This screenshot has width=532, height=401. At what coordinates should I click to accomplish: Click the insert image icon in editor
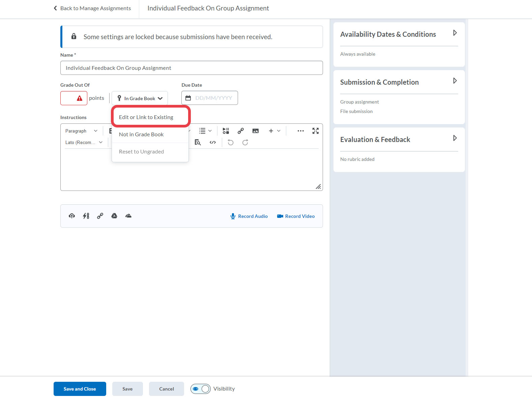pyautogui.click(x=256, y=131)
